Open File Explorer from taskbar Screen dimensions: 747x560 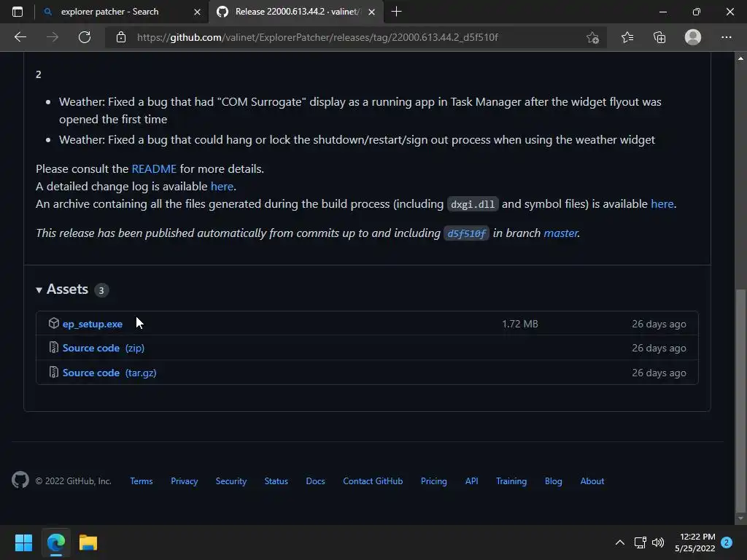(88, 542)
